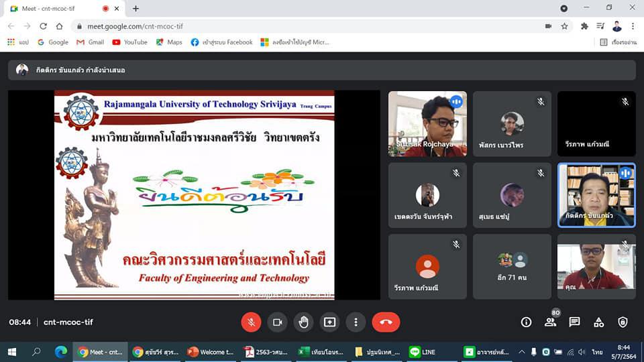Select พัสกร เนาว์ไพร participant tile
Image resolution: width=644 pixels, height=362 pixels.
pyautogui.click(x=512, y=123)
